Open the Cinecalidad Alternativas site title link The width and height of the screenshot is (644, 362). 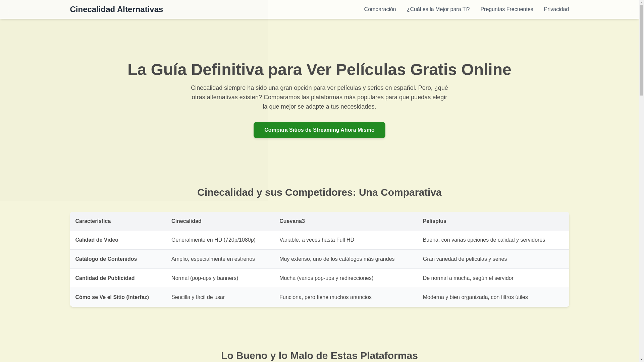pos(116,9)
